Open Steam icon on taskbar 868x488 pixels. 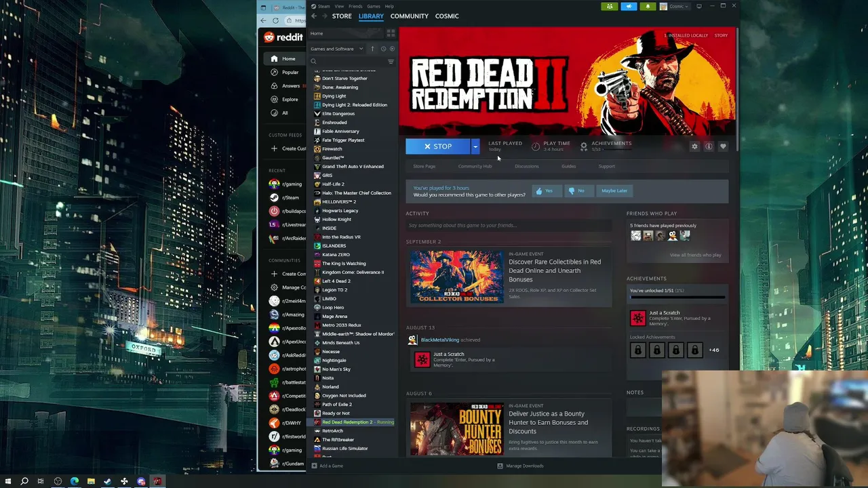coord(107,481)
